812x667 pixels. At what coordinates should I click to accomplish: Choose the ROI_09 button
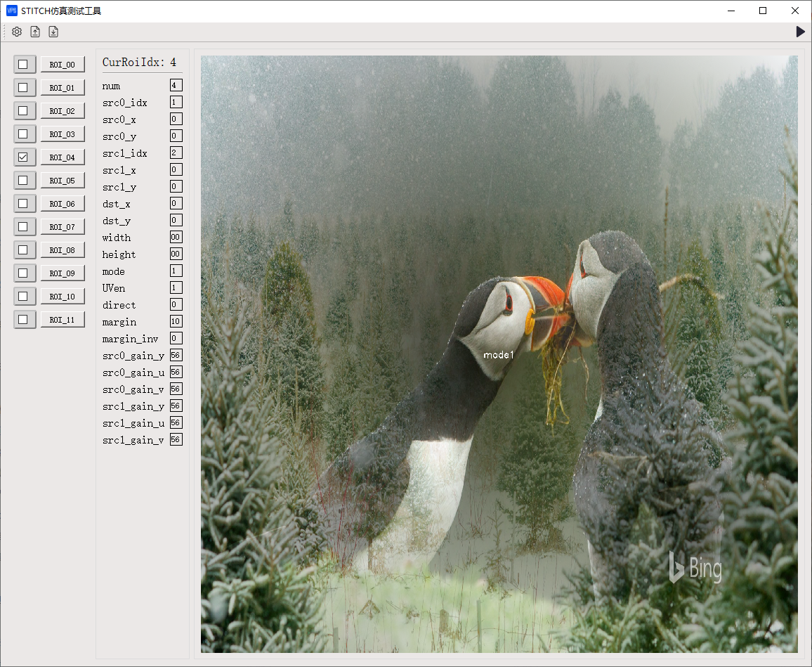[63, 273]
